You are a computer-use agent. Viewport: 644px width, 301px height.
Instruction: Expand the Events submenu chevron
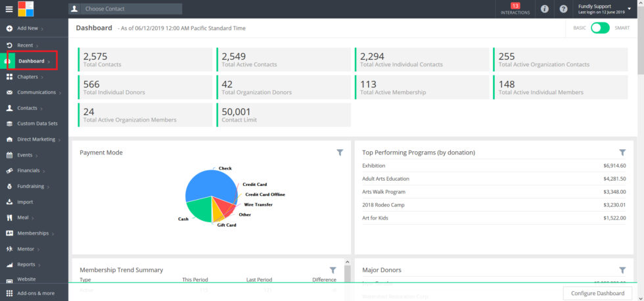(37, 156)
